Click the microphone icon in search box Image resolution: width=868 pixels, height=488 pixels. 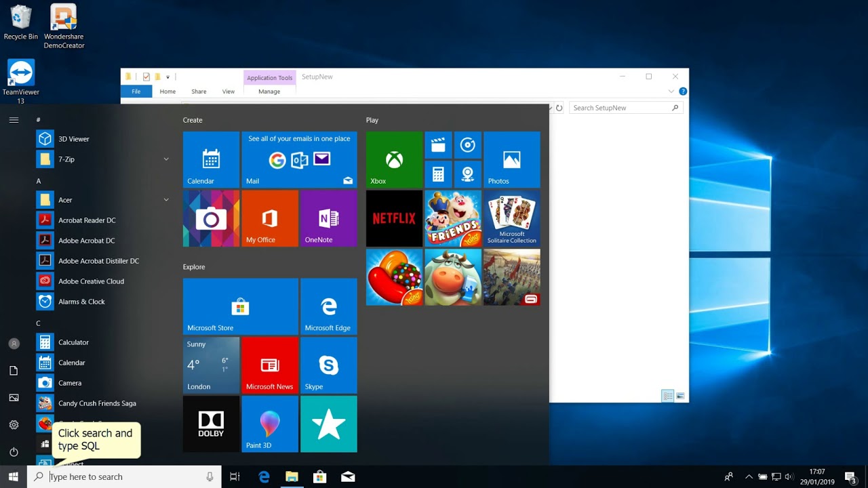point(210,476)
